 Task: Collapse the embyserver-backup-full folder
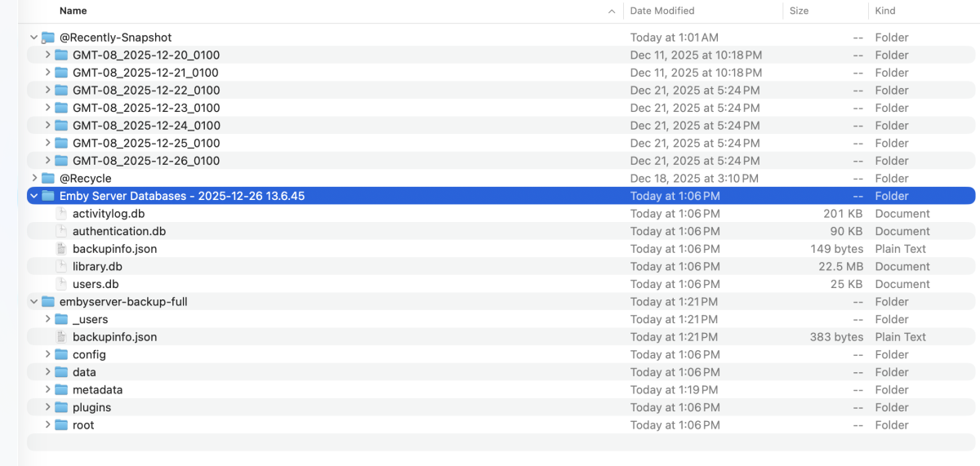(x=33, y=301)
